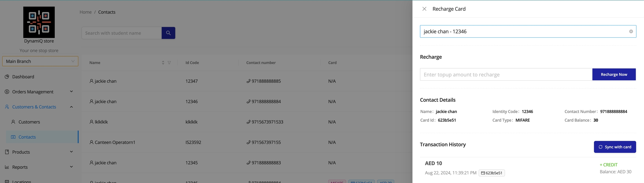Viewport: 644px width, 183px height.
Task: Close the Recharge Card panel
Action: coord(424,9)
